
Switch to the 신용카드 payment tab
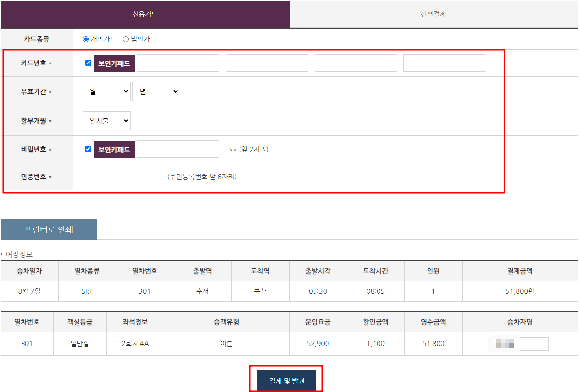[x=145, y=14]
